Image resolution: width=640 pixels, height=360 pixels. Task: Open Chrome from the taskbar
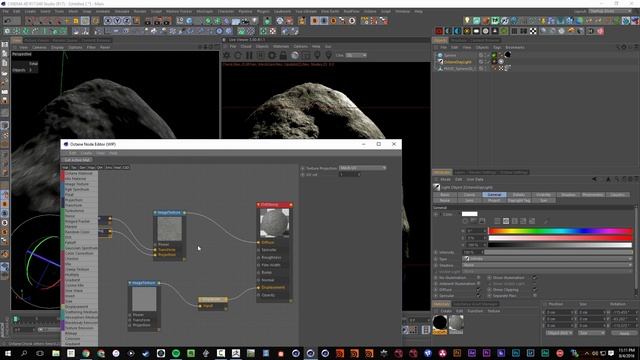pos(86,353)
